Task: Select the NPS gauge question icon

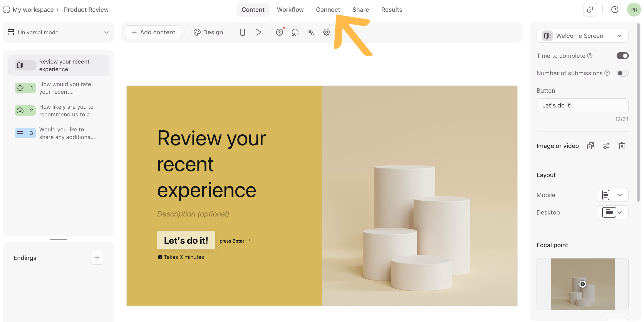Action: pos(25,111)
